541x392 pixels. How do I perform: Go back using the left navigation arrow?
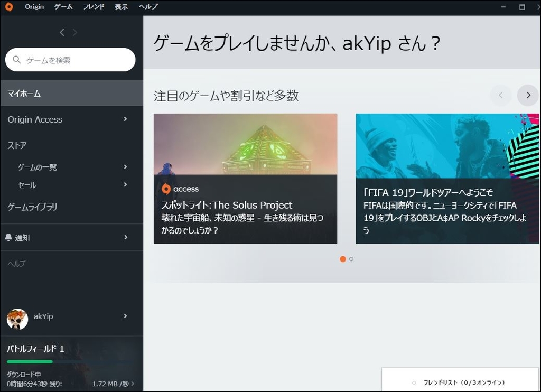click(62, 32)
